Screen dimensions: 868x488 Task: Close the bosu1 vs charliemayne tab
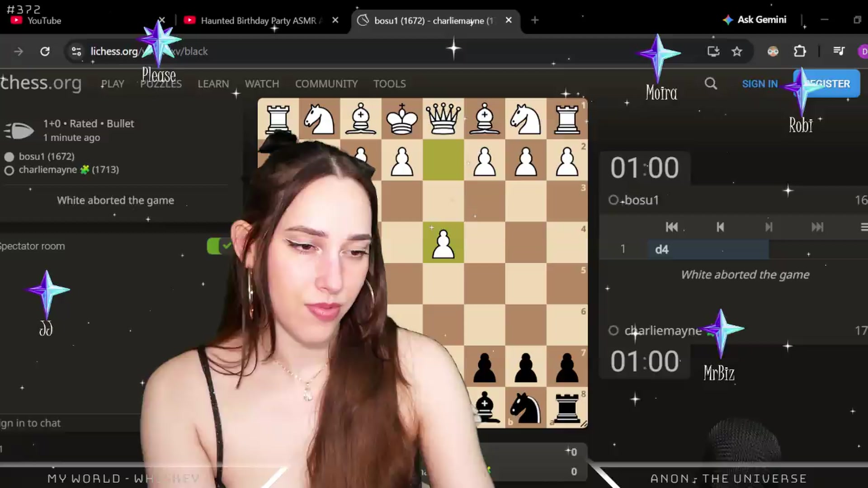(509, 20)
